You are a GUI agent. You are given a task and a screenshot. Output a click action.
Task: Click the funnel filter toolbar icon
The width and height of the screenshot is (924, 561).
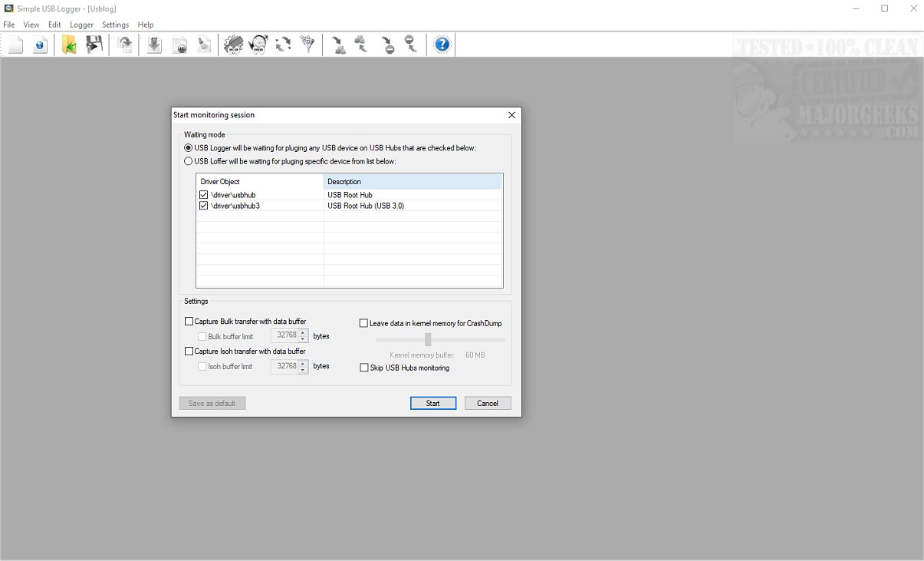pyautogui.click(x=308, y=45)
